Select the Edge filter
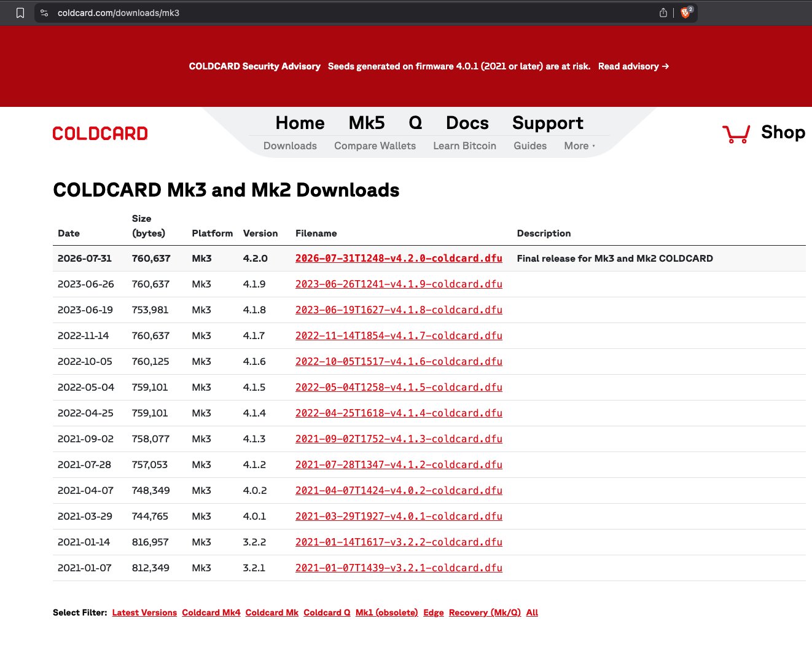Image resolution: width=812 pixels, height=653 pixels. click(x=434, y=612)
